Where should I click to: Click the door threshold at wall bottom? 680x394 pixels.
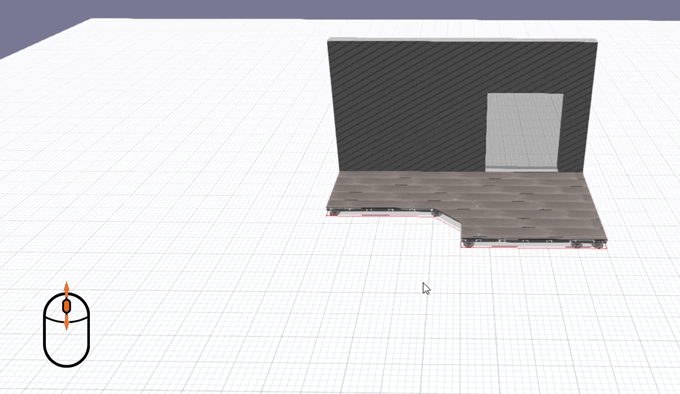point(521,169)
